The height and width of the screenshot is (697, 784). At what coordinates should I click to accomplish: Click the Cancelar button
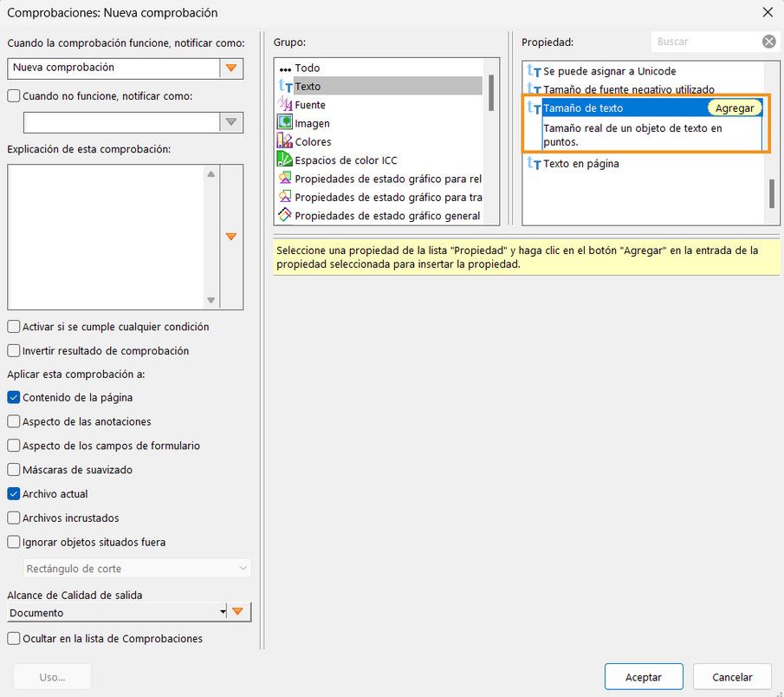coord(732,677)
